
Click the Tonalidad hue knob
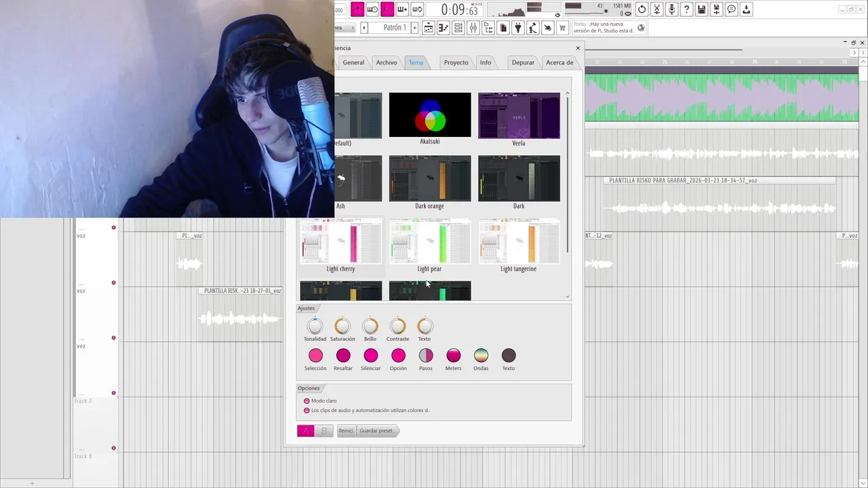pos(315,327)
